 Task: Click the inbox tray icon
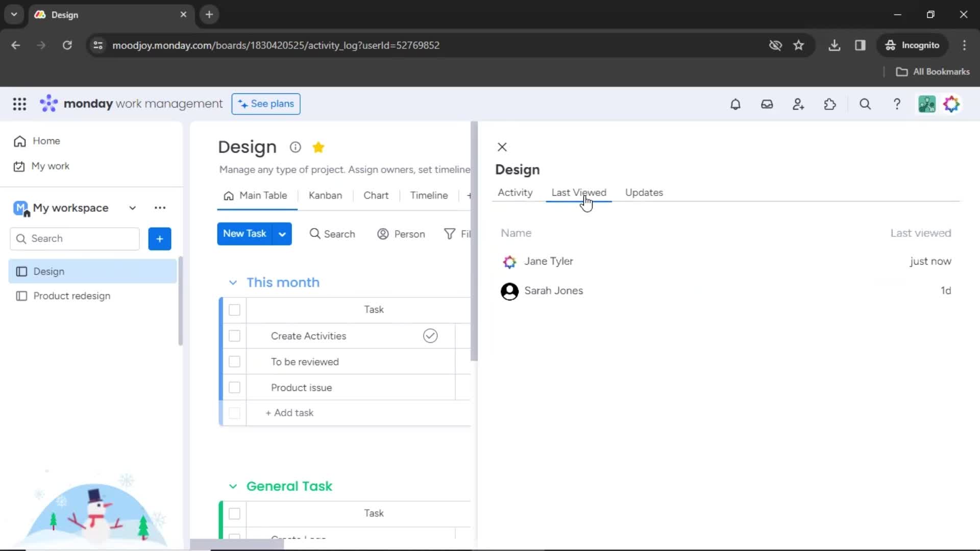point(767,104)
